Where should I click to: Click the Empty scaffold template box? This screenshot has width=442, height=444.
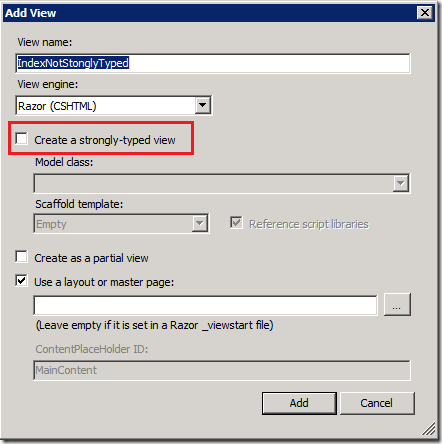tap(121, 224)
